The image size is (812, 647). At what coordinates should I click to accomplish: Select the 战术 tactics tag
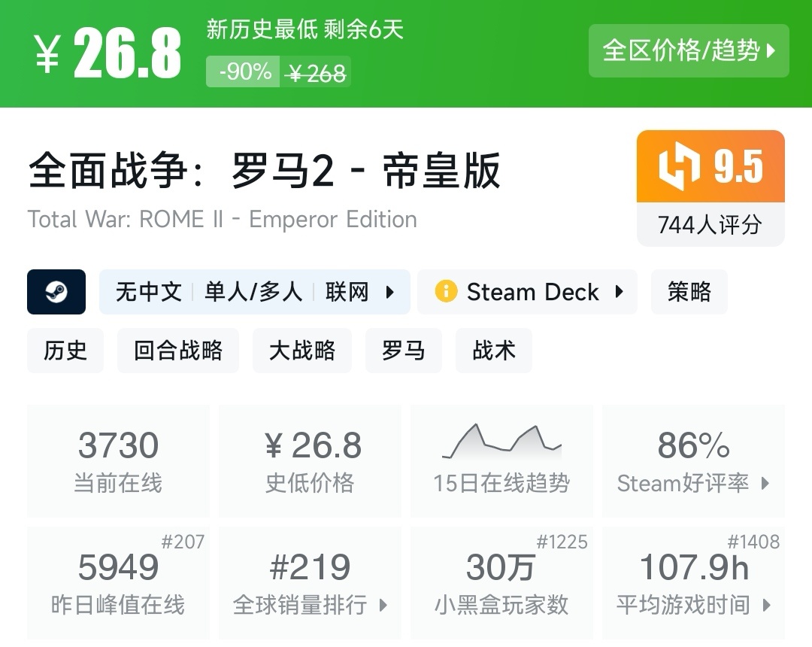click(x=494, y=351)
